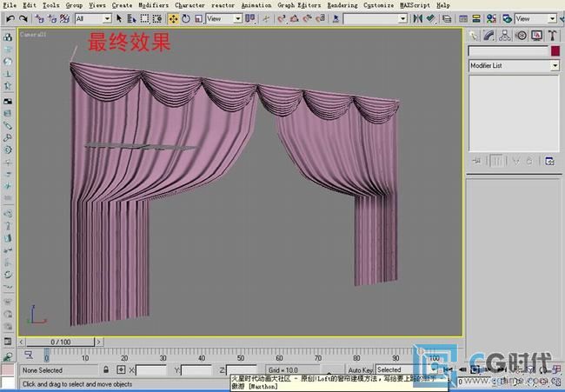Open the Material Editor icon

pyautogui.click(x=491, y=18)
